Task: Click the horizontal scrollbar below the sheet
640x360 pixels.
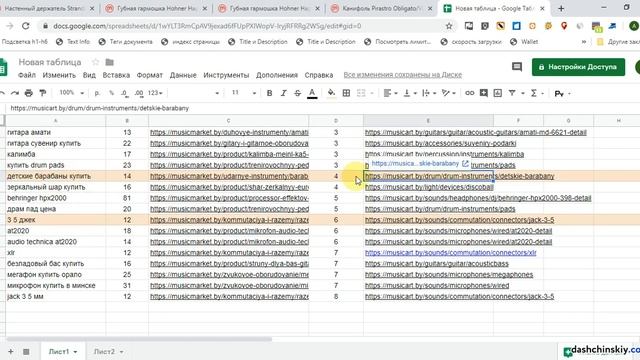Action: pos(139,339)
